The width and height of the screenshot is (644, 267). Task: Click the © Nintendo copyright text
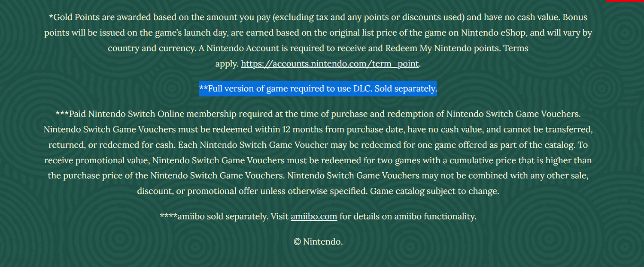(x=318, y=242)
